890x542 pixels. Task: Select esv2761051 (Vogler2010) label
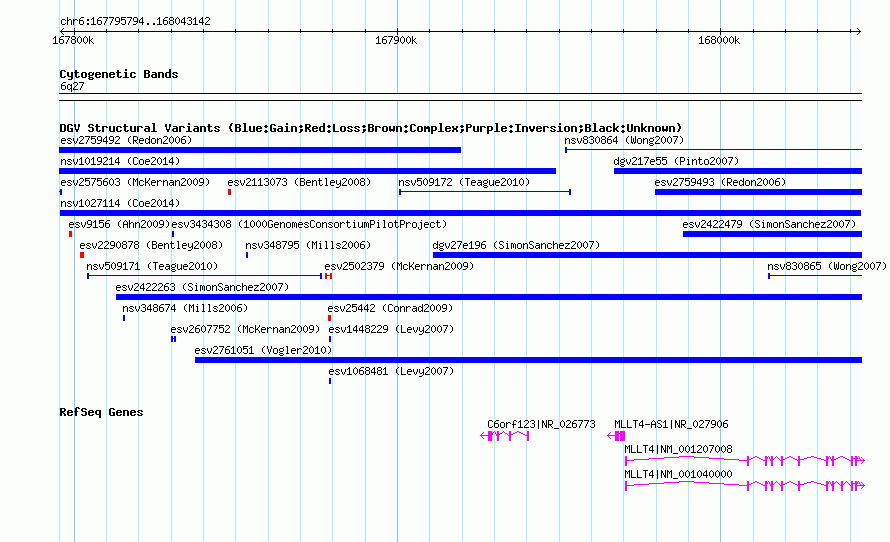(x=263, y=350)
